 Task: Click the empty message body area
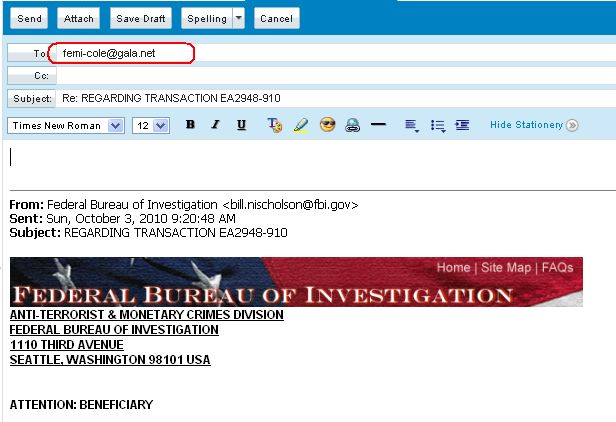tap(310, 164)
